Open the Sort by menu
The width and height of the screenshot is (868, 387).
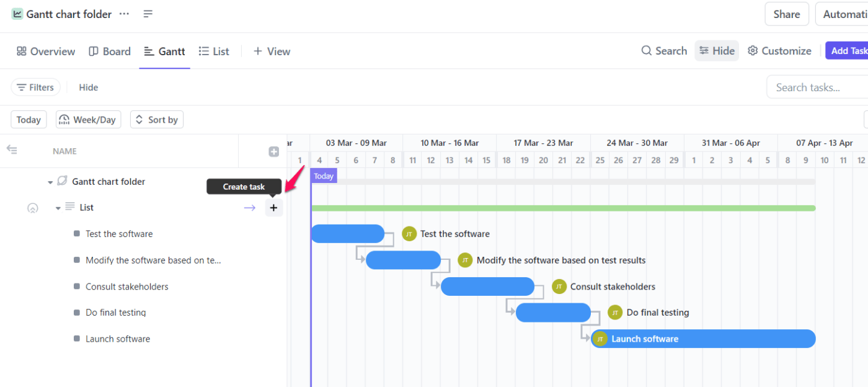click(157, 120)
